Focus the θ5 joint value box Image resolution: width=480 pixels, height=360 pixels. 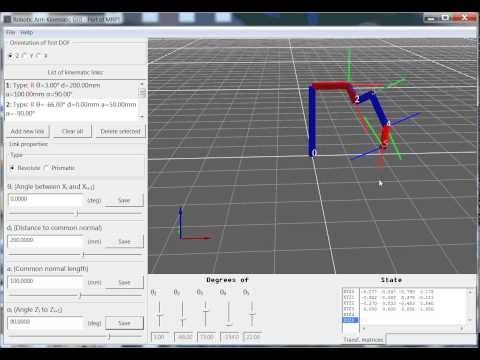253,337
